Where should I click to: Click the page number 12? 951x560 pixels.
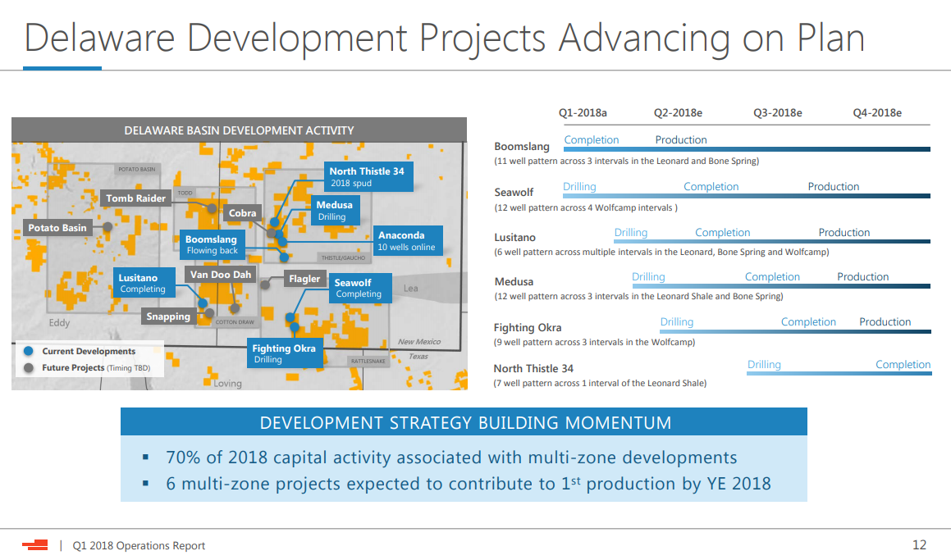[x=920, y=545]
